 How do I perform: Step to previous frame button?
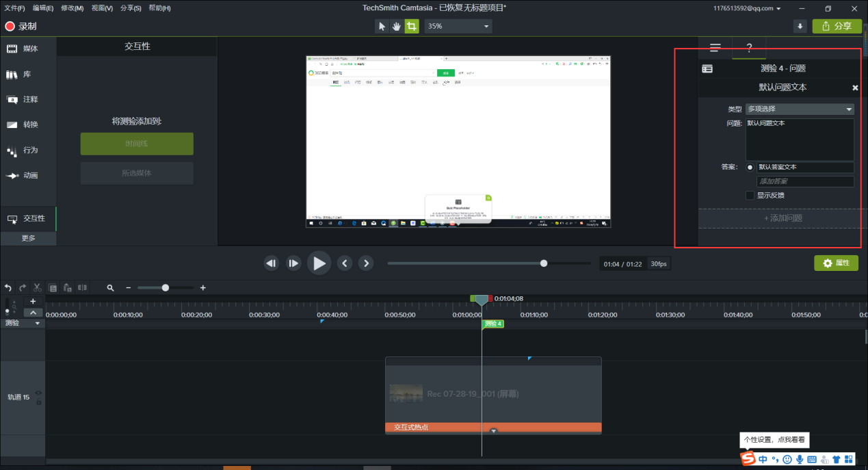(272, 263)
